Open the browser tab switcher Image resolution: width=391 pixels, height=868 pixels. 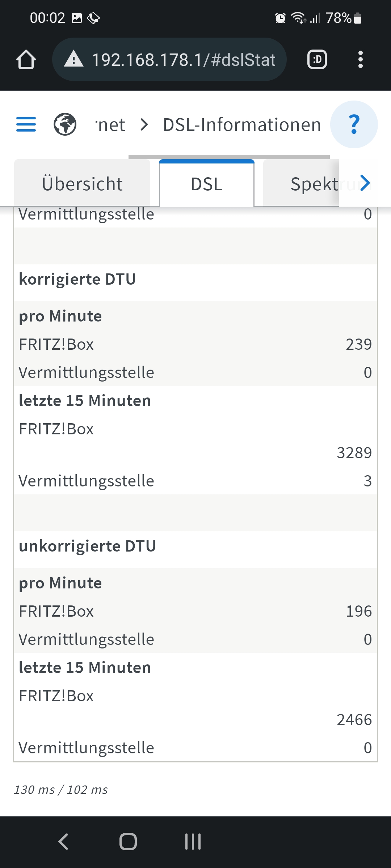[317, 60]
